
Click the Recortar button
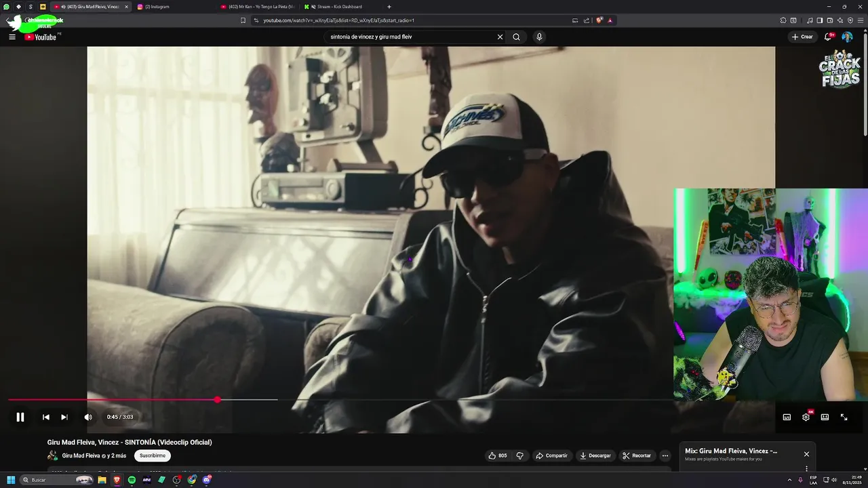[x=637, y=455]
